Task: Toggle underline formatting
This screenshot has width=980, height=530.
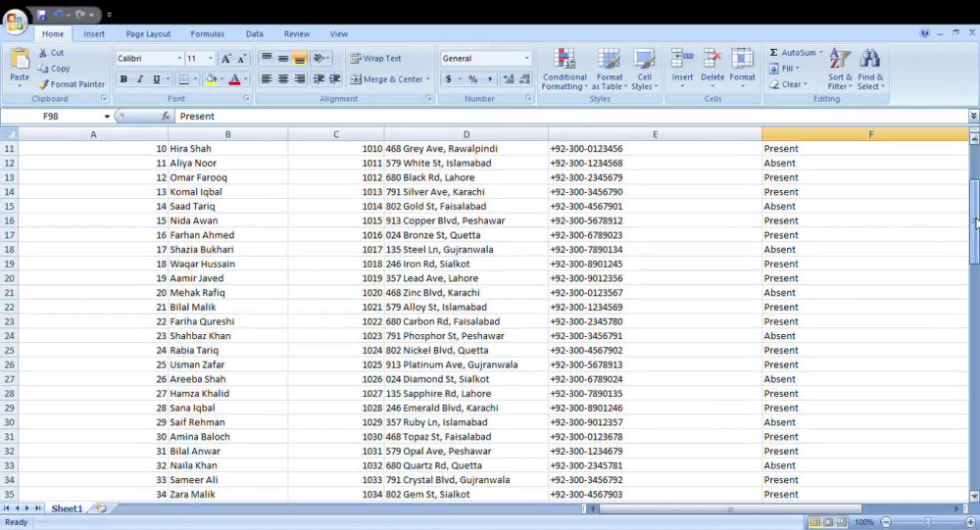Action: (156, 78)
